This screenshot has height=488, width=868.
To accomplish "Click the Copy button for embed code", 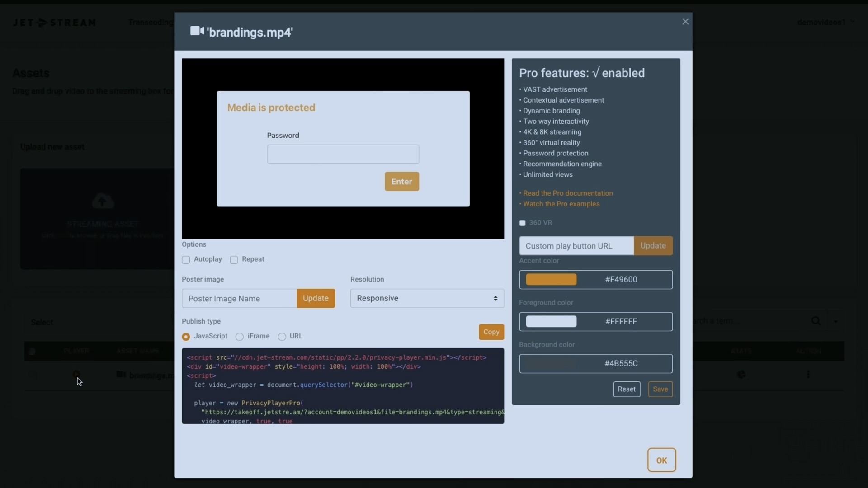I will (x=491, y=332).
